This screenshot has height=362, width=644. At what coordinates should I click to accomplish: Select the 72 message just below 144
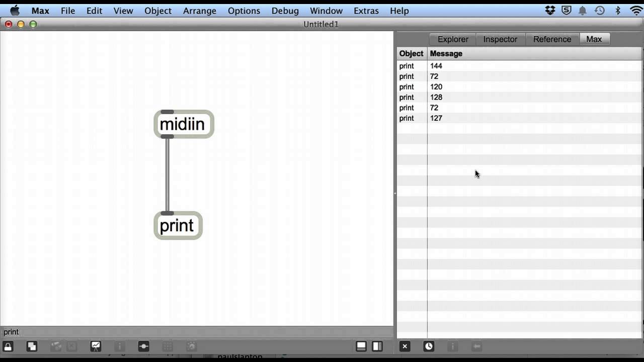coord(434,76)
